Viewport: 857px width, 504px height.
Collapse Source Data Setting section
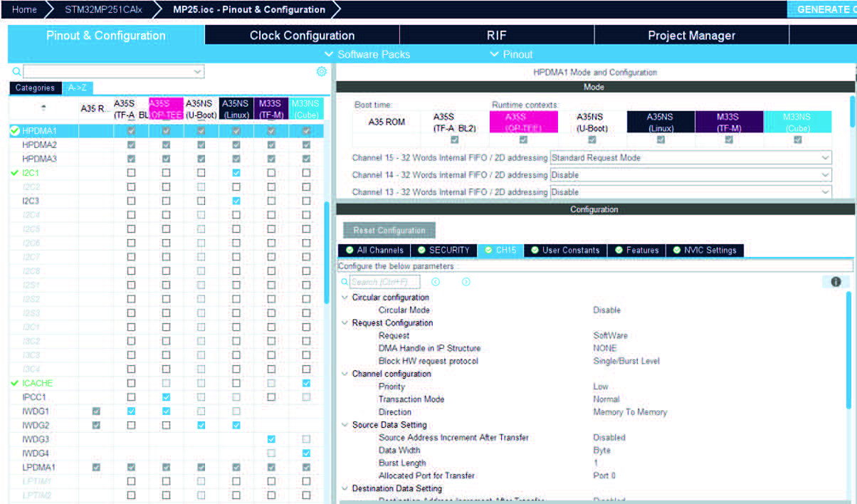click(x=345, y=425)
